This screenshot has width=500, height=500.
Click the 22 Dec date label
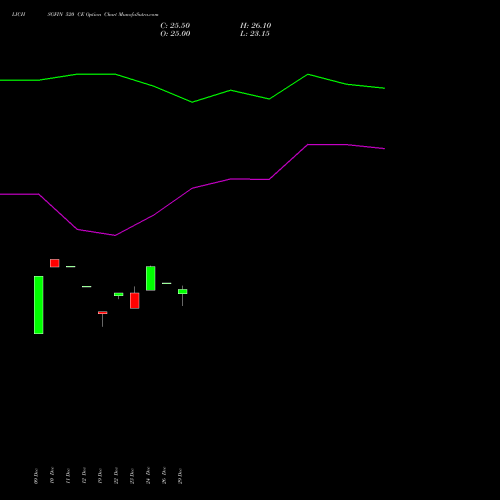click(x=116, y=475)
